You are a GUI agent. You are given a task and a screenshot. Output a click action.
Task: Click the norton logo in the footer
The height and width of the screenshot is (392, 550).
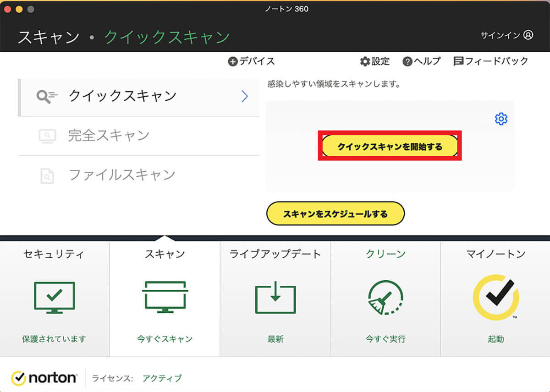44,378
